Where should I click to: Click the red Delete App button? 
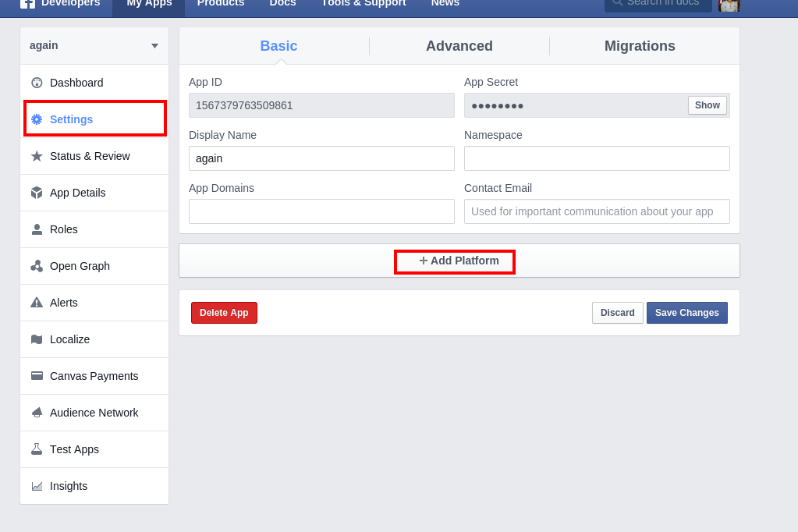click(x=224, y=313)
